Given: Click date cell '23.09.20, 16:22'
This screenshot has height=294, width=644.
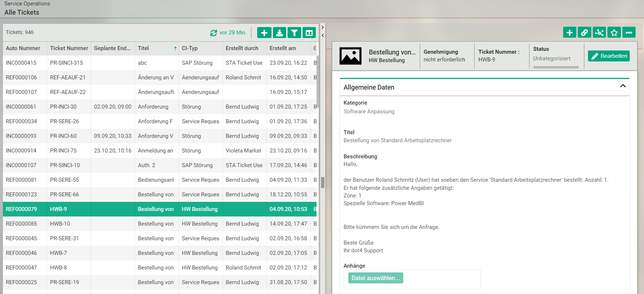Looking at the screenshot, I should (288, 63).
